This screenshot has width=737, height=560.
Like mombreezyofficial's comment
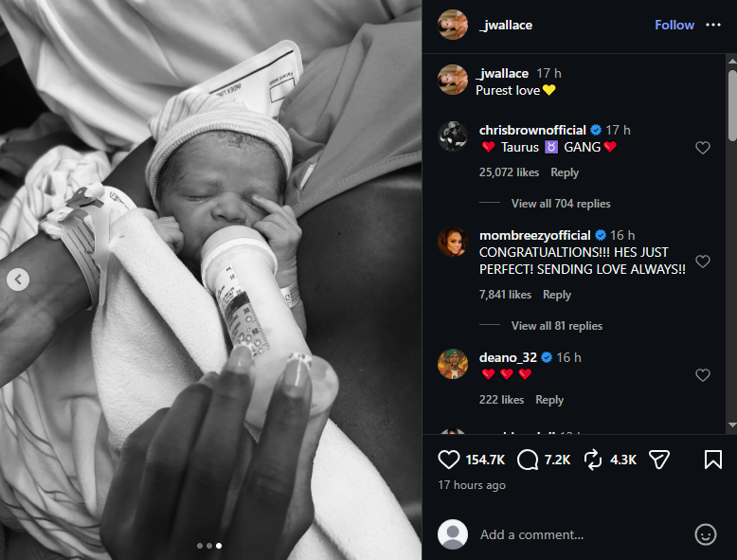(x=703, y=262)
